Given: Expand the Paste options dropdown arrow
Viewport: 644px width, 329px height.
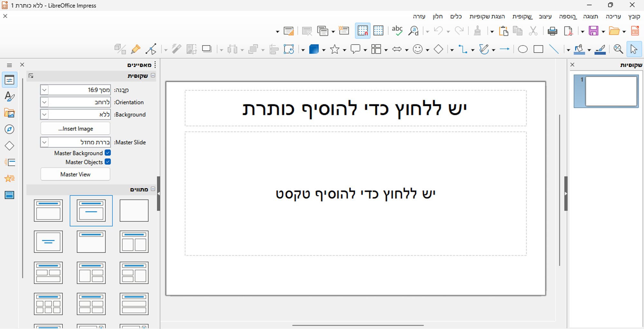Looking at the screenshot, I should [x=492, y=32].
